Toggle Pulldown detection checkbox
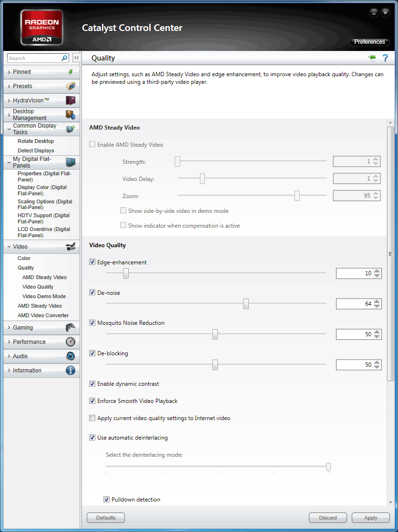The image size is (398, 532). pyautogui.click(x=106, y=500)
